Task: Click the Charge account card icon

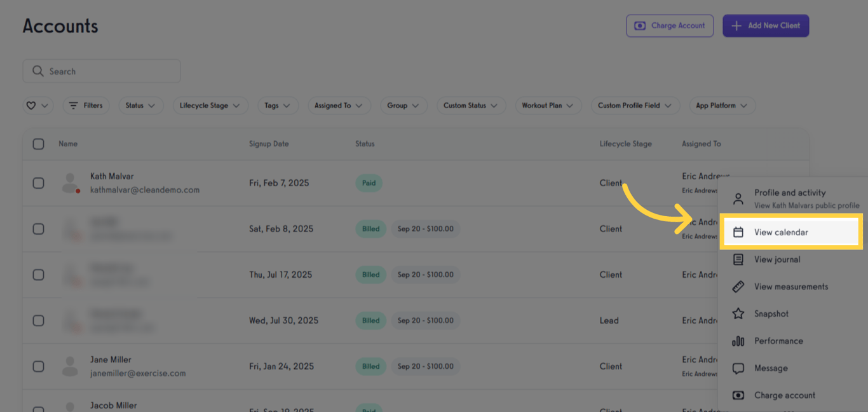Action: (x=738, y=395)
